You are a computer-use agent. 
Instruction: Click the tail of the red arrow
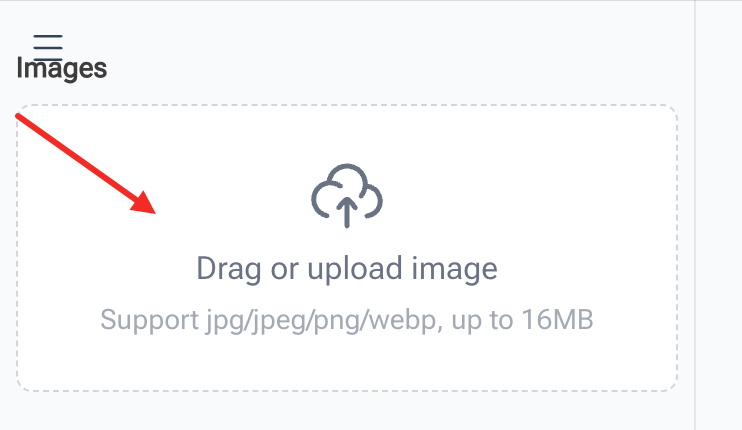click(x=19, y=116)
